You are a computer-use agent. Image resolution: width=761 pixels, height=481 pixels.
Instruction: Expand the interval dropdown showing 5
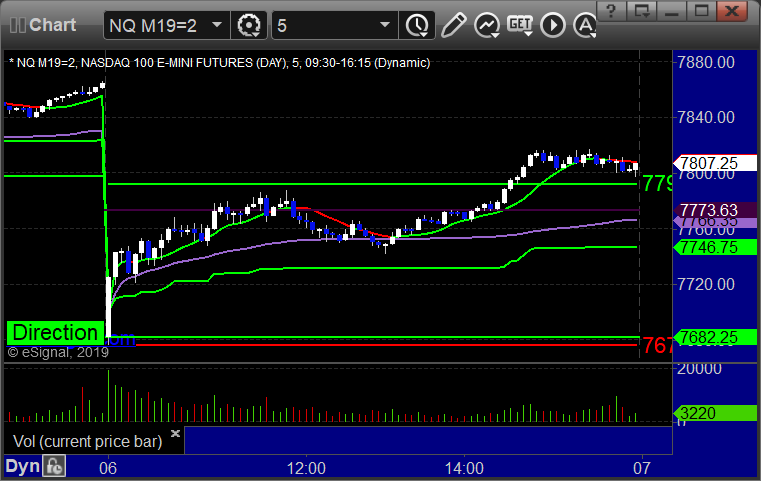pos(384,25)
